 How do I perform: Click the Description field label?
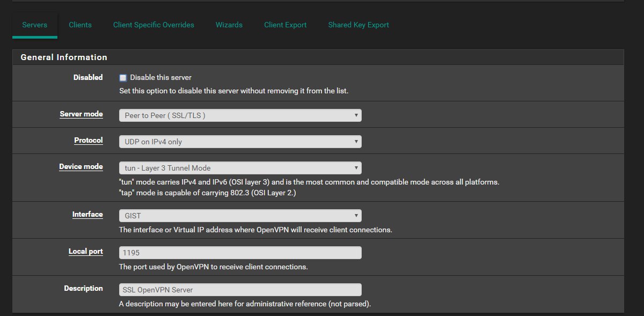point(83,288)
